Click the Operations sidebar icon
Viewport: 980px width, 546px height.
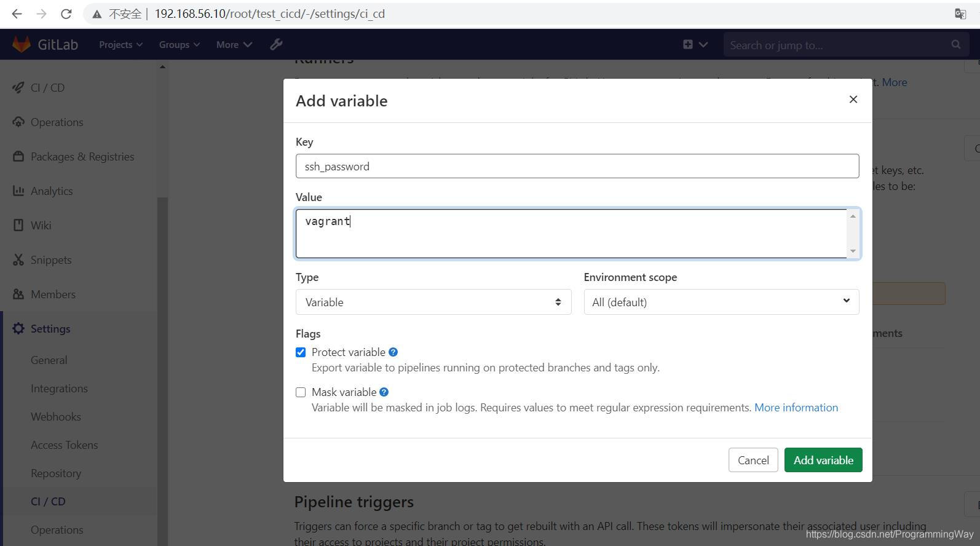[18, 122]
